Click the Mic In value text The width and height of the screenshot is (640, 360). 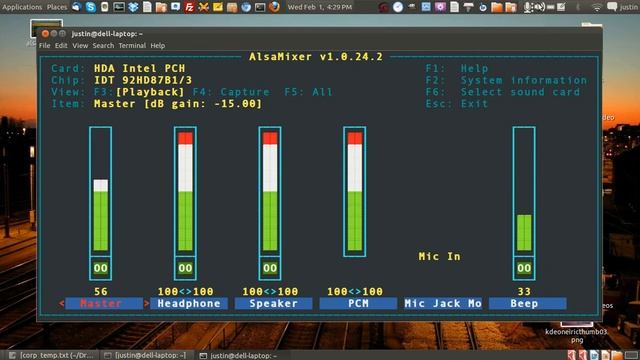click(440, 256)
